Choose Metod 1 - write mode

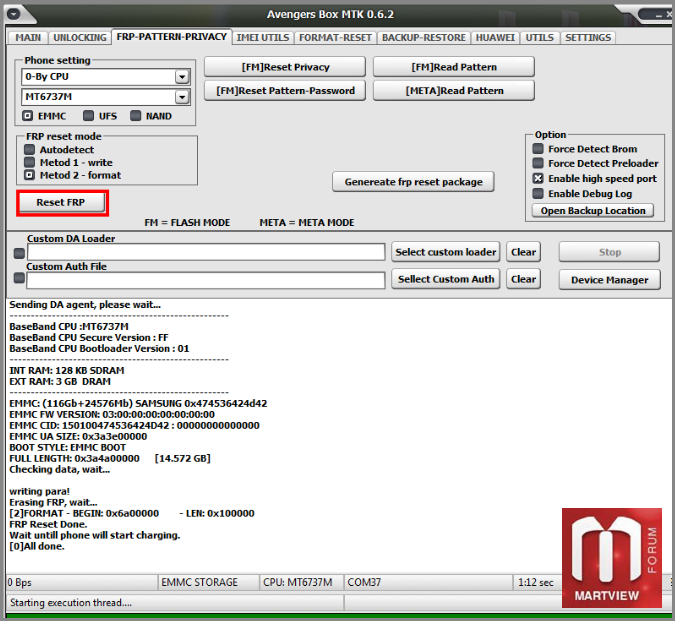(29, 162)
